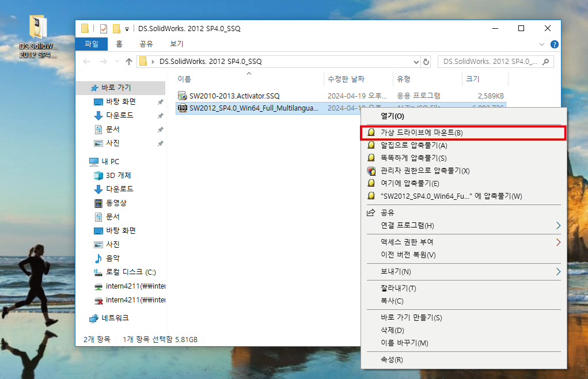Image resolution: width=588 pixels, height=379 pixels.
Task: Expand the 액세스 권한 부여 submenu
Action: tap(464, 242)
